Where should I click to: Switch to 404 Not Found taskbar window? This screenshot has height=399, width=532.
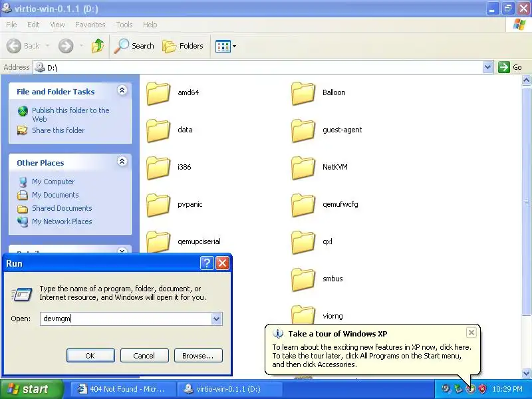pos(123,389)
